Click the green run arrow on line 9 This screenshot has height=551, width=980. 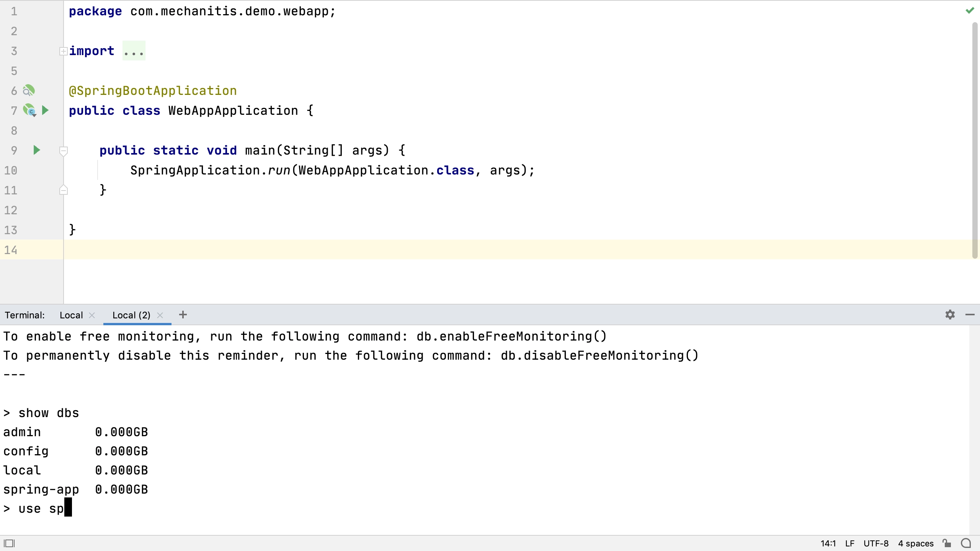tap(36, 150)
